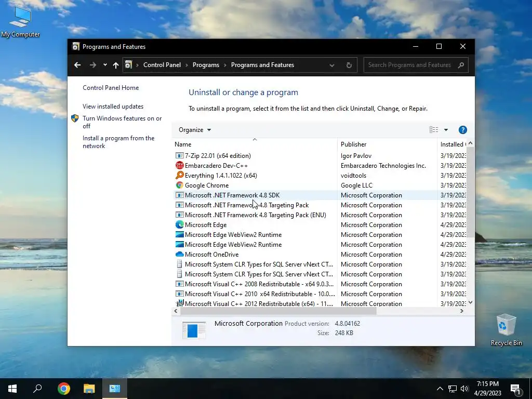Click Programs breadcrumb segment
Viewport: 532px width, 399px height.
point(206,65)
